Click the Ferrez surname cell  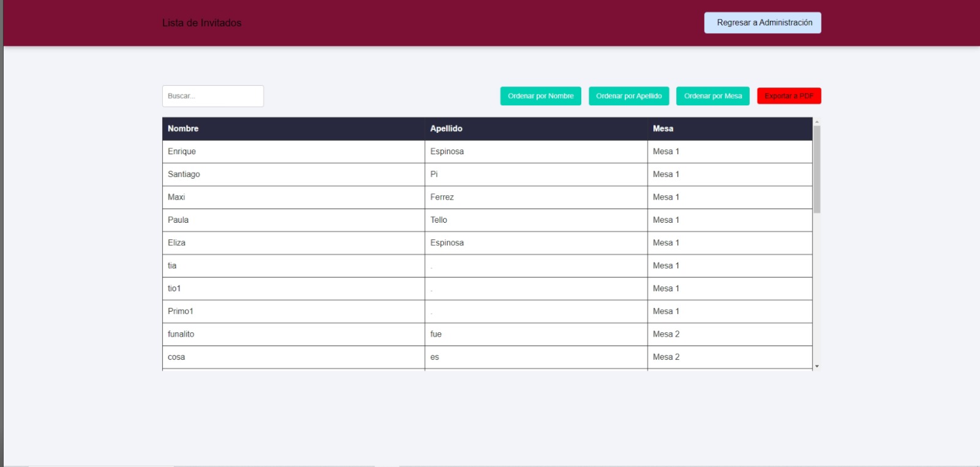442,197
